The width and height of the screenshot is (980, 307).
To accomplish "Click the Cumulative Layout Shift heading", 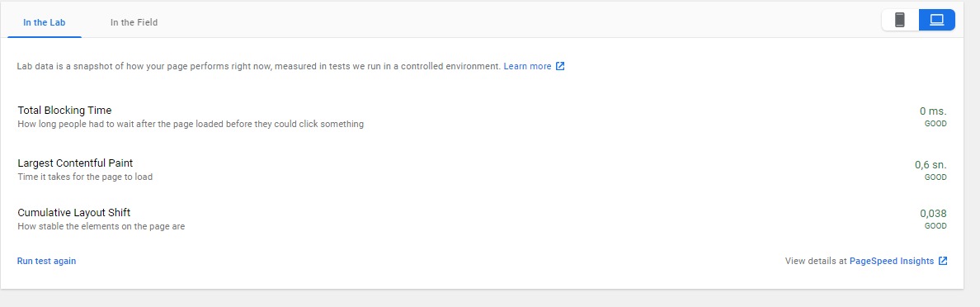I will (x=73, y=213).
